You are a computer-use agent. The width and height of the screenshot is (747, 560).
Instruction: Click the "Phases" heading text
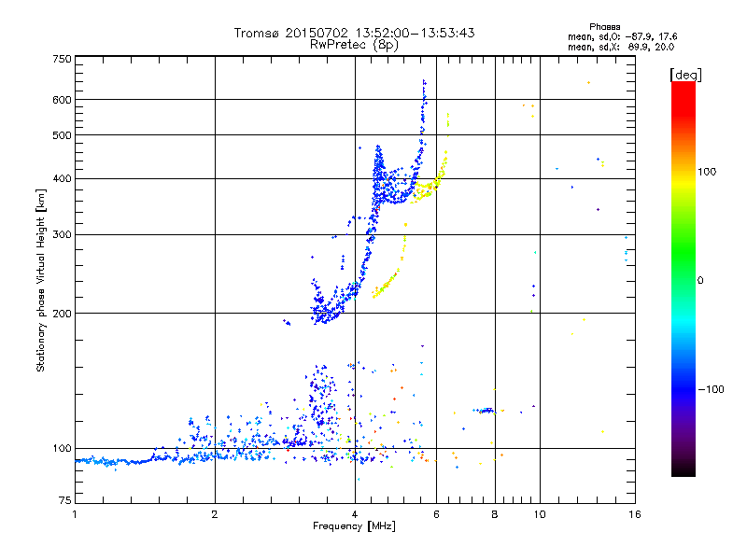tap(604, 27)
